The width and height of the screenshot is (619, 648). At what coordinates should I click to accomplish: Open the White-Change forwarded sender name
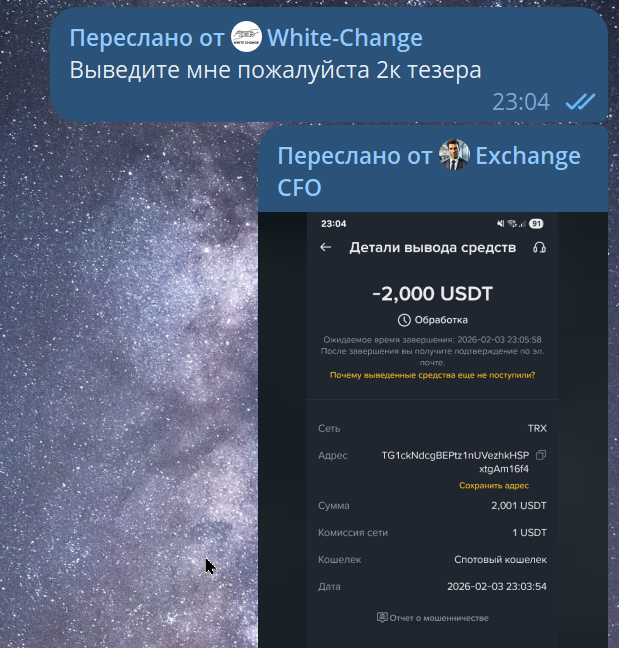[x=345, y=38]
